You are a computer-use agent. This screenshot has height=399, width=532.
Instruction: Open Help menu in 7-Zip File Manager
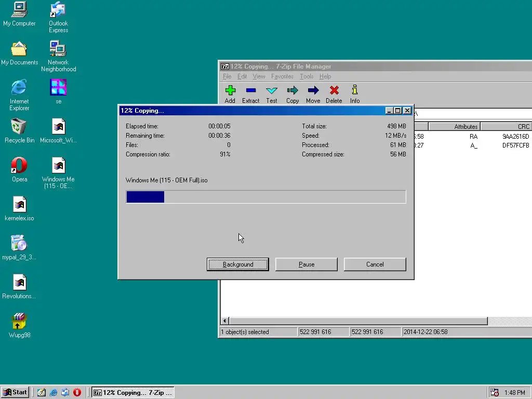click(325, 76)
